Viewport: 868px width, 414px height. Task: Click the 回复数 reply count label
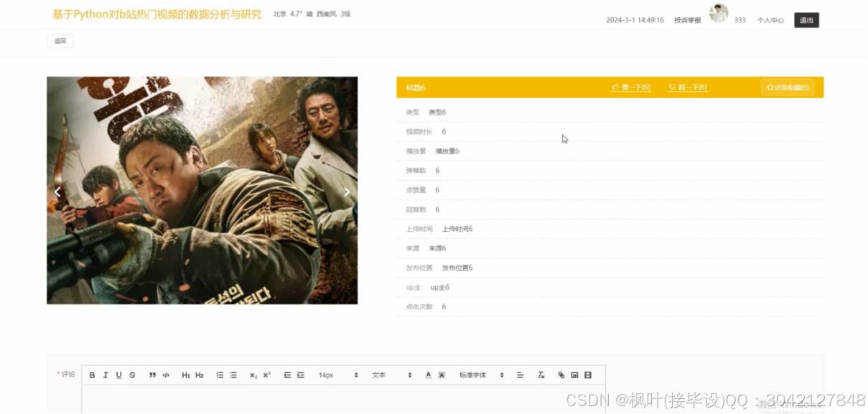416,210
